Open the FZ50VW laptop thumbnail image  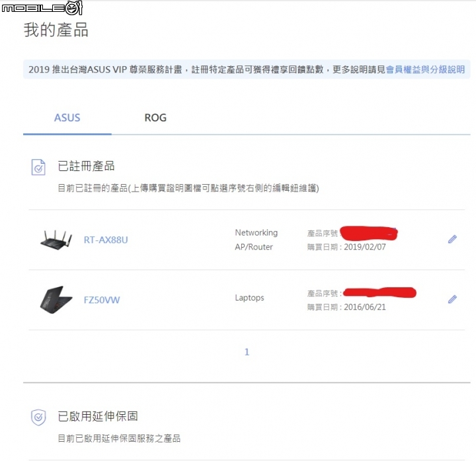click(56, 300)
